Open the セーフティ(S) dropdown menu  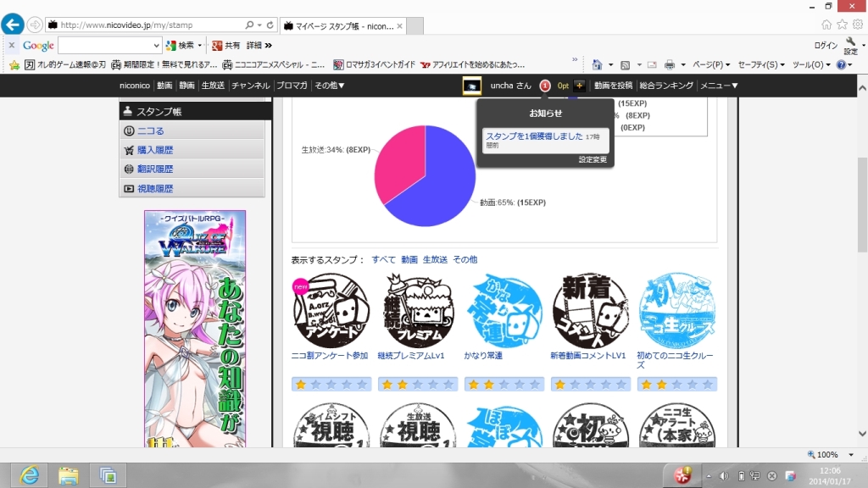coord(761,64)
